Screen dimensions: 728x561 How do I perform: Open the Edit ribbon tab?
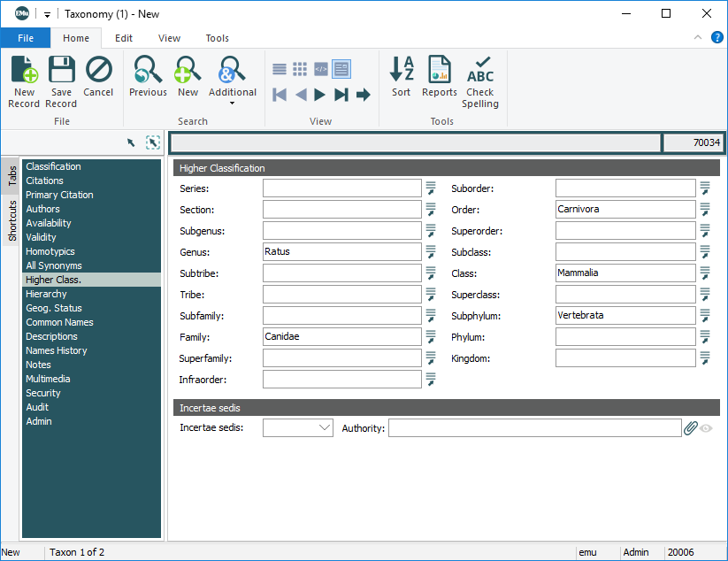(124, 38)
